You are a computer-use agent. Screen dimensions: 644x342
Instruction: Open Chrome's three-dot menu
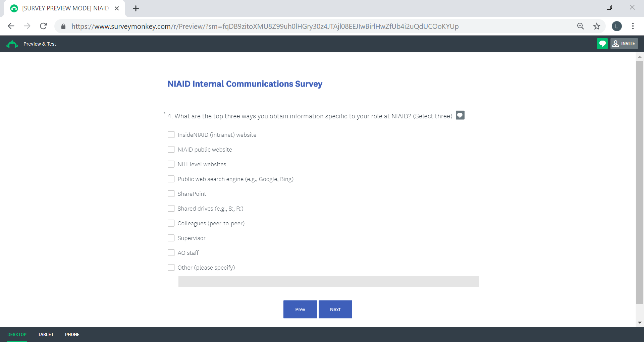tap(633, 26)
